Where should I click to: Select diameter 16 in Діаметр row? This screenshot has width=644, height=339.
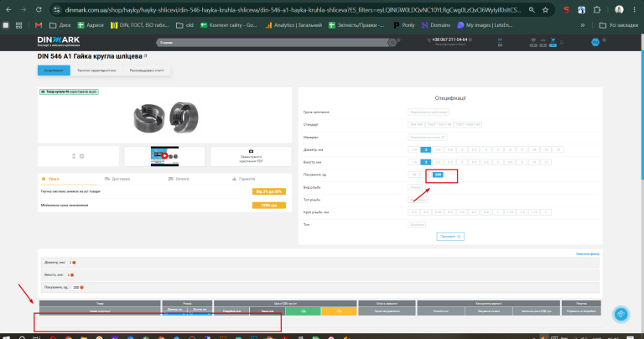point(558,149)
